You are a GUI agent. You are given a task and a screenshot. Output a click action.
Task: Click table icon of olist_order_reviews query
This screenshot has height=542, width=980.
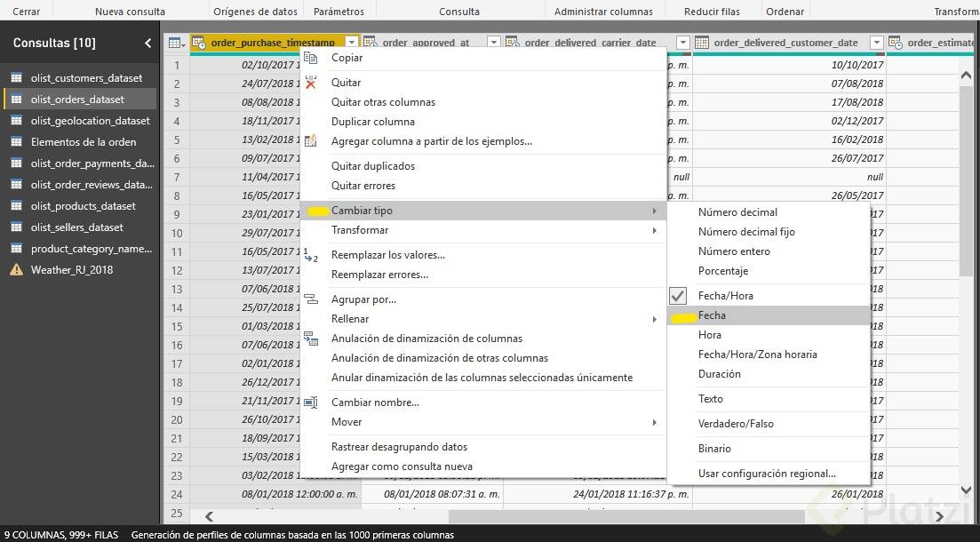point(17,185)
